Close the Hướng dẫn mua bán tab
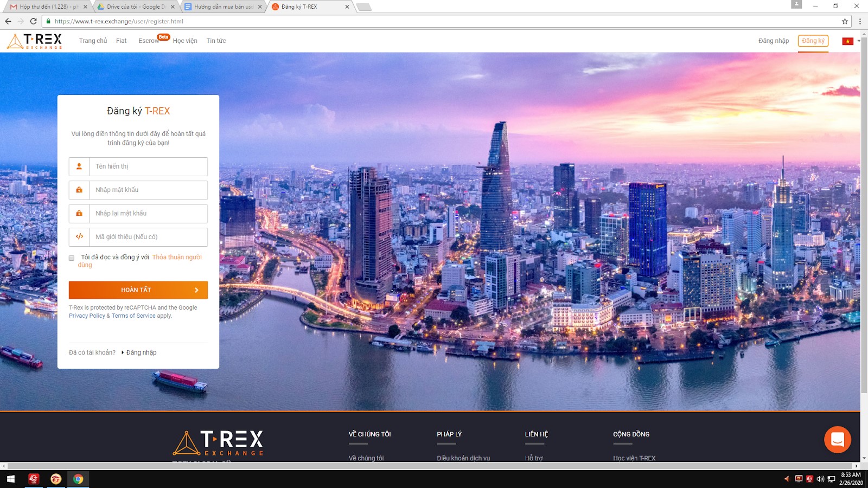 (260, 7)
